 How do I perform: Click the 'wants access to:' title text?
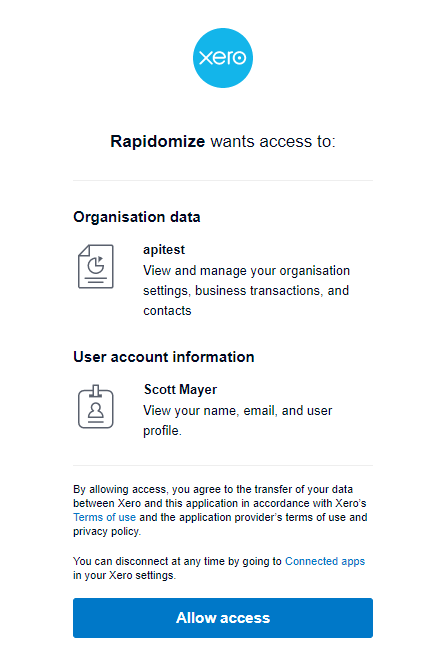(x=273, y=142)
